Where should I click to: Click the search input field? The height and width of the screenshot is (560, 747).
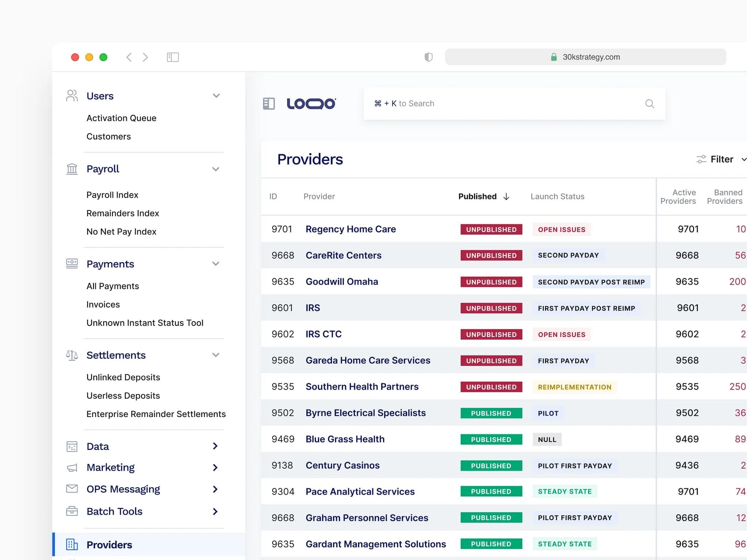[503, 104]
